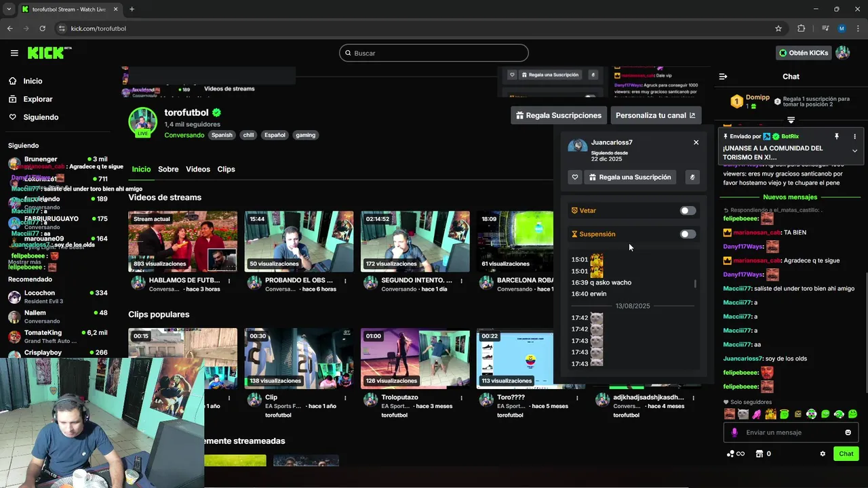Open HABLAMOS DE FUTB... video options menu
868x488 pixels.
coord(229,281)
